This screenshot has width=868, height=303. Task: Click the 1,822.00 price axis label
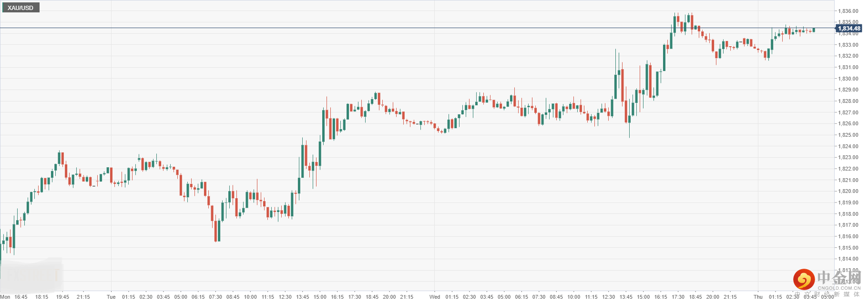point(848,169)
